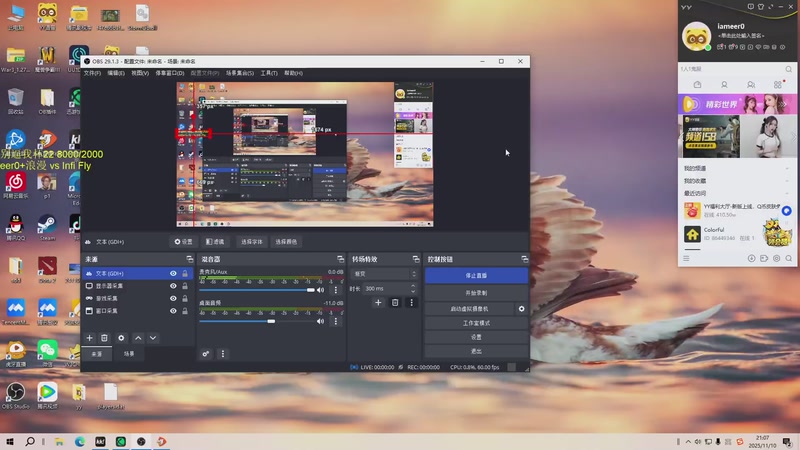Open the File(F) menu in OBS
This screenshot has height=450, width=800.
(92, 73)
